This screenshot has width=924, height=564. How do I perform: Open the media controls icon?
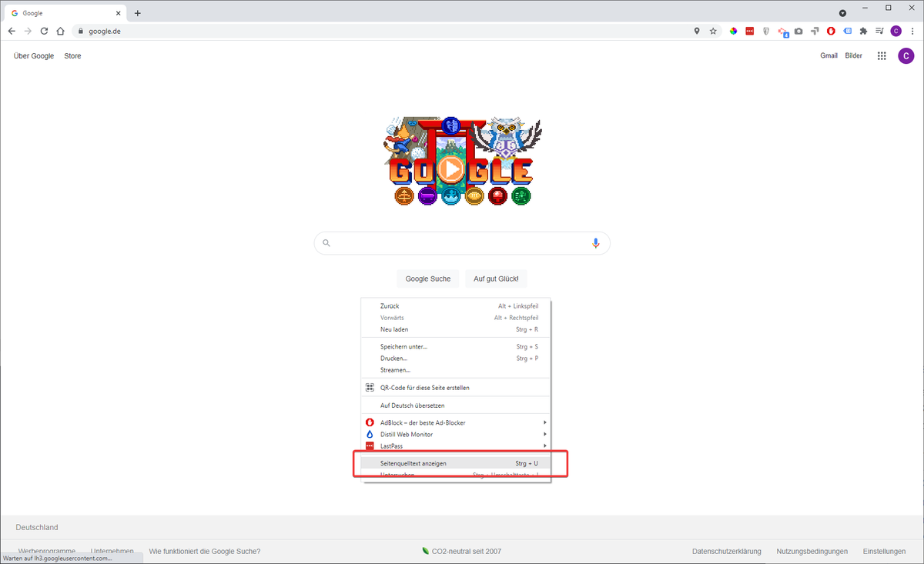(879, 31)
